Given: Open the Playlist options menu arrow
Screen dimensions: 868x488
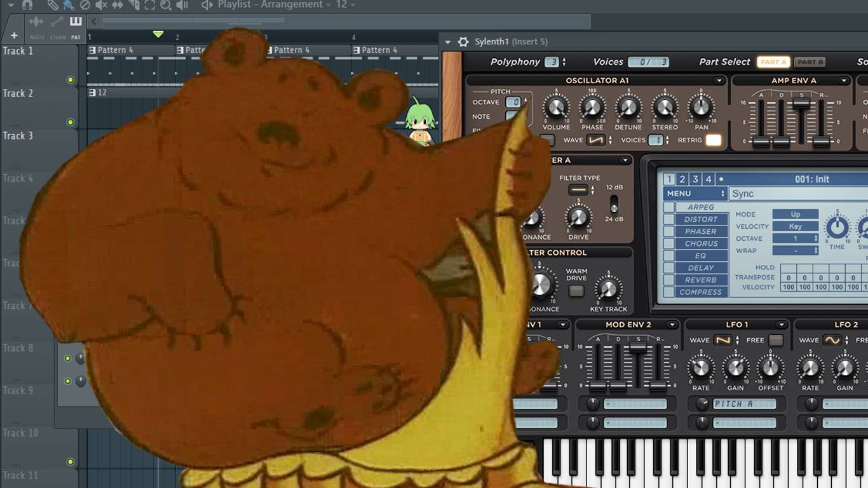Looking at the screenshot, I should pos(10,4).
